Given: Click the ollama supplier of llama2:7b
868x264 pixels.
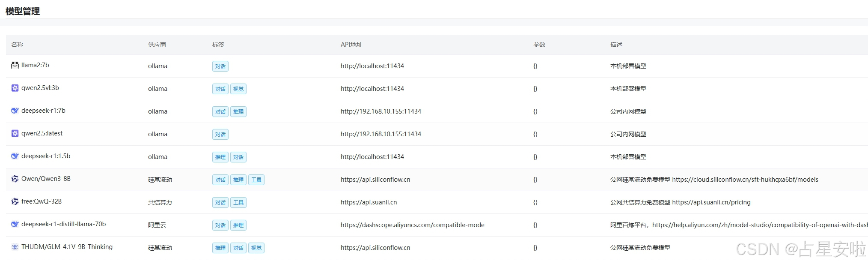Looking at the screenshot, I should [158, 66].
